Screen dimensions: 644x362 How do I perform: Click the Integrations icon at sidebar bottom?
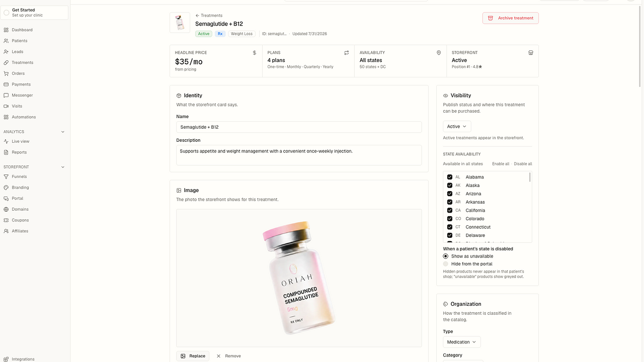tap(6, 359)
